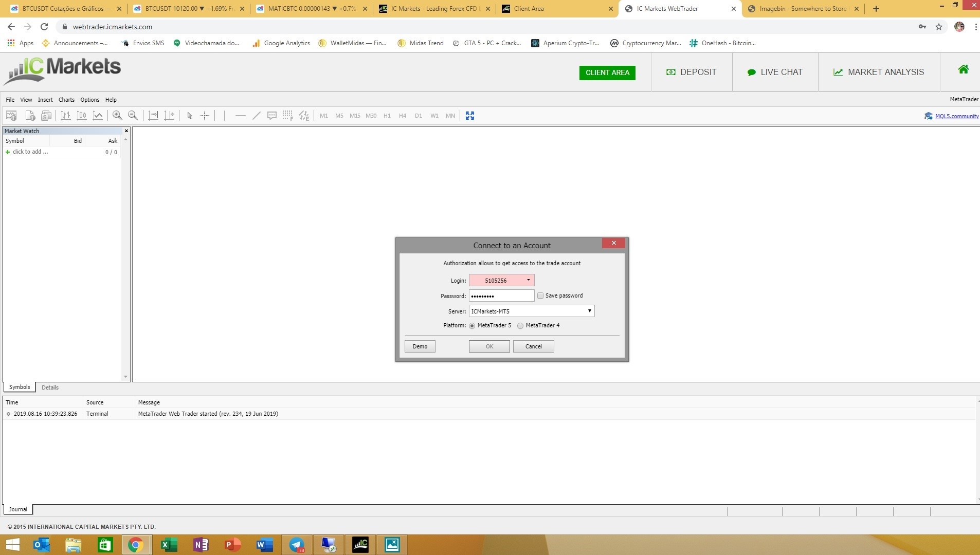Click the Password input field
The width and height of the screenshot is (980, 555).
501,295
